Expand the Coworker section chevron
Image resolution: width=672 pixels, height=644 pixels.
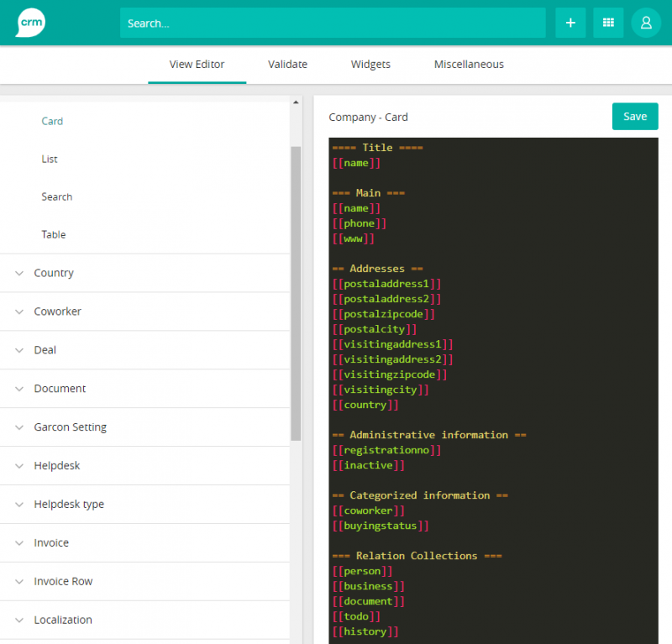pos(19,312)
